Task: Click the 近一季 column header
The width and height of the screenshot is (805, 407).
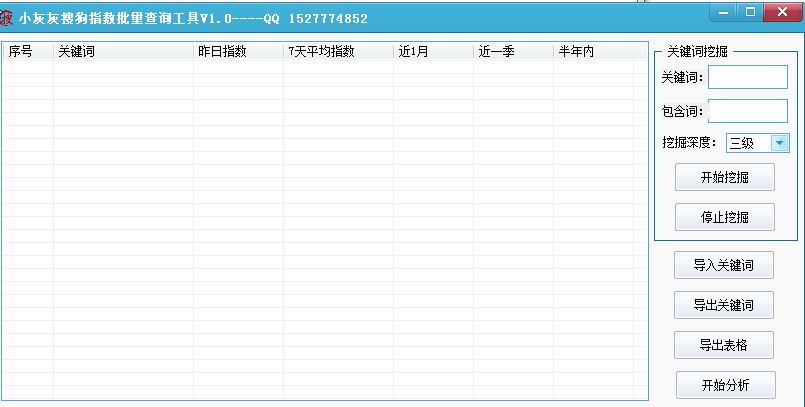Action: point(512,51)
